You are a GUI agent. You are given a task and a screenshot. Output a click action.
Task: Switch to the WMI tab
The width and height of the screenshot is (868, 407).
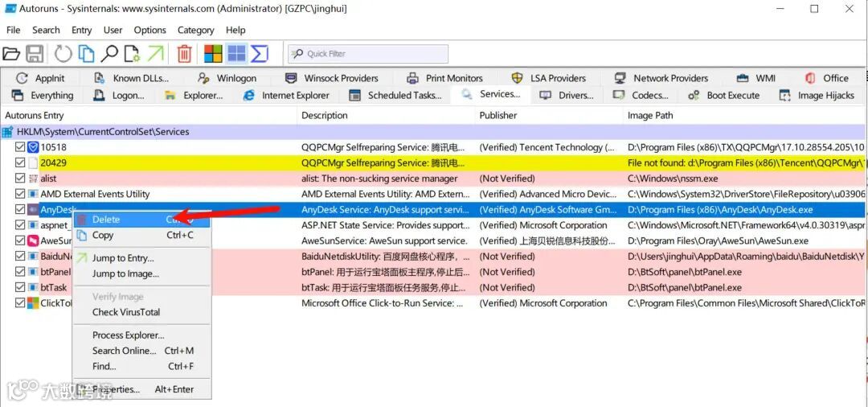coord(756,78)
